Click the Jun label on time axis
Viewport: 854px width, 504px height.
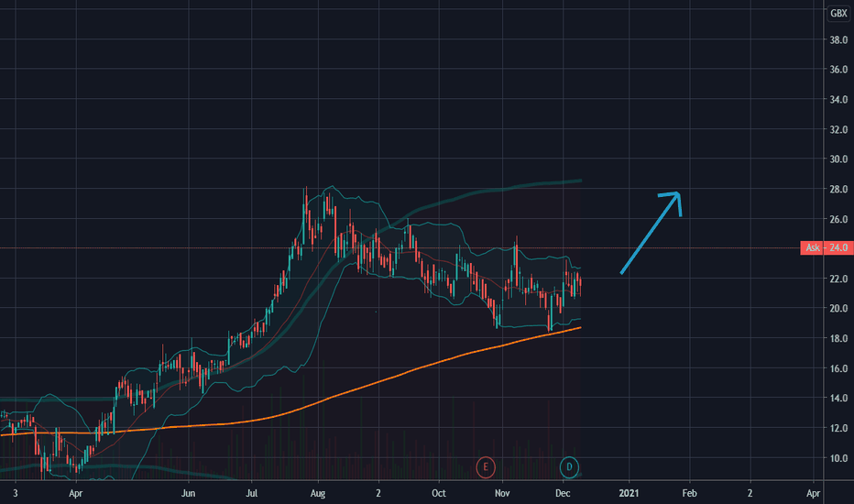click(188, 493)
